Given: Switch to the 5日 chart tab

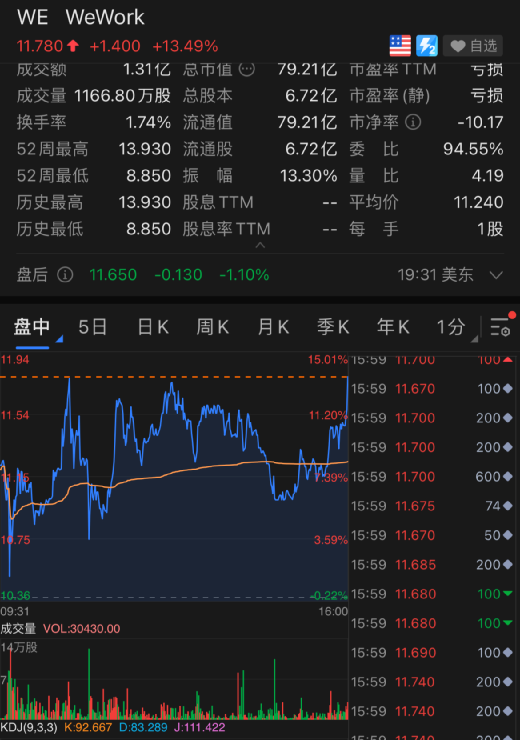Looking at the screenshot, I should 92,327.
